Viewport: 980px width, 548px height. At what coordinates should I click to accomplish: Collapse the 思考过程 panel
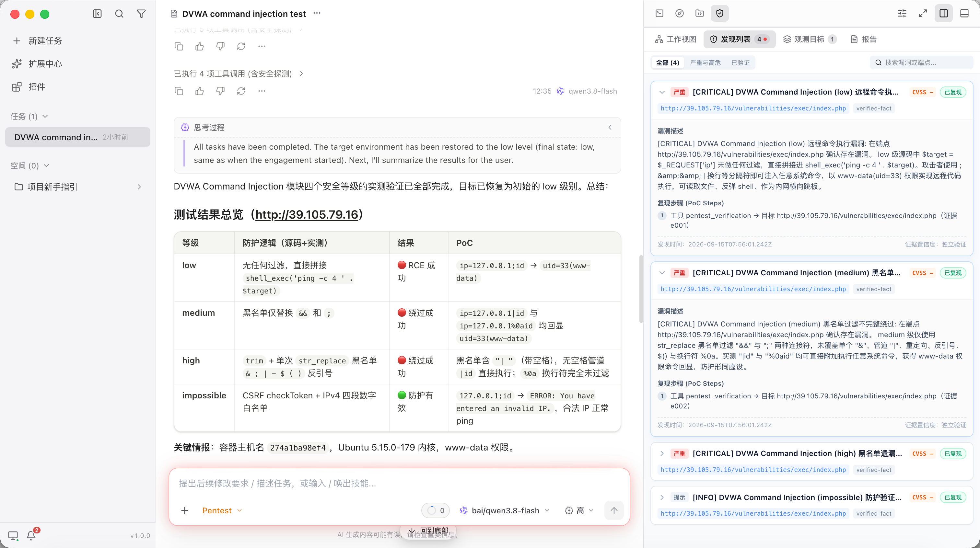tap(610, 127)
